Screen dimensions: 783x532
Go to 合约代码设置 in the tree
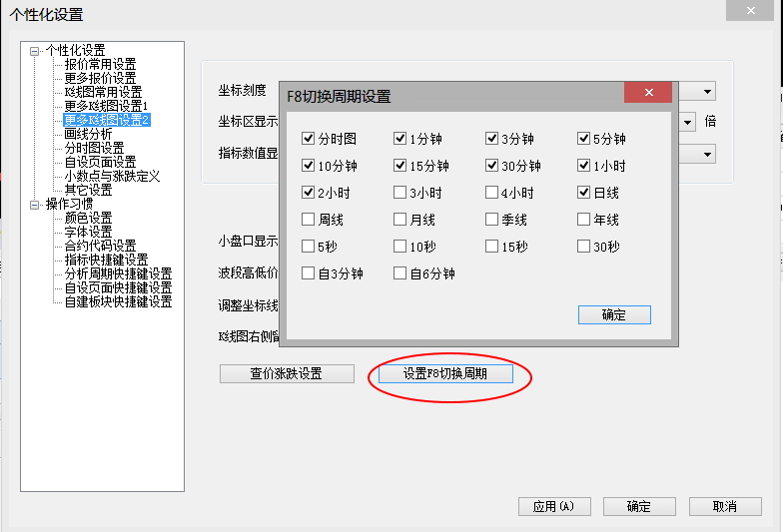click(x=100, y=246)
